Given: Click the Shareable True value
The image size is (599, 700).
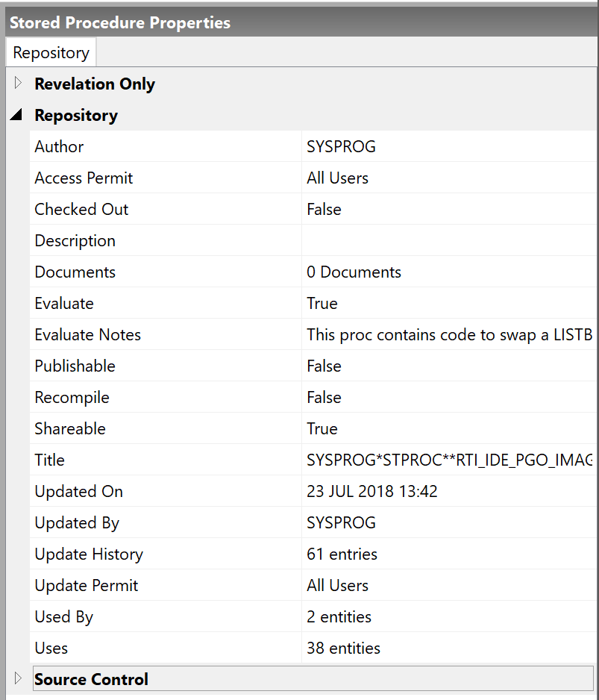Looking at the screenshot, I should coord(322,429).
